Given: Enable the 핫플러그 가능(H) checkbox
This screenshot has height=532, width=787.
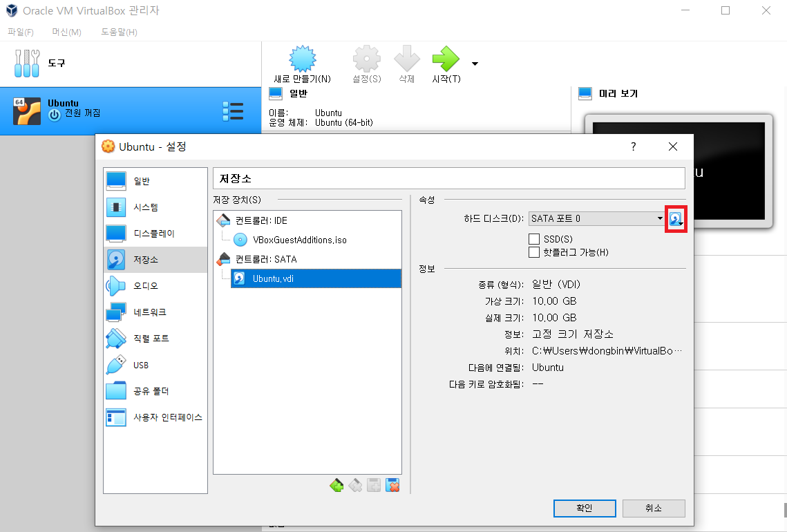Looking at the screenshot, I should (534, 252).
